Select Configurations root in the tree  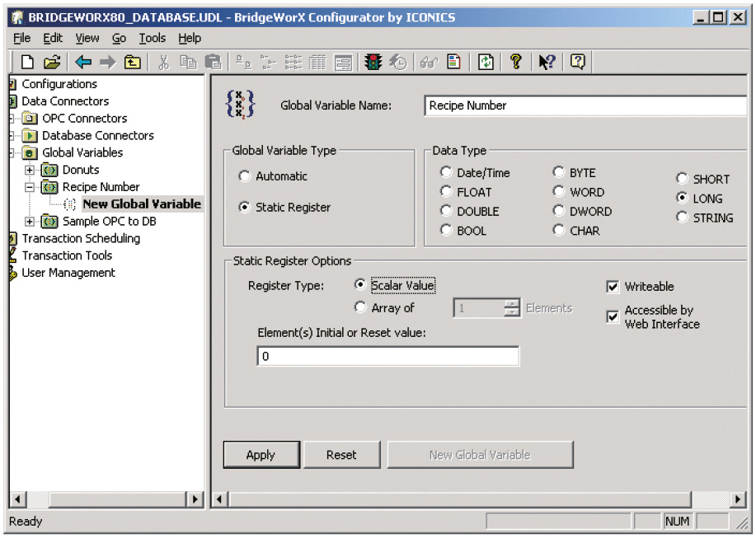[59, 84]
